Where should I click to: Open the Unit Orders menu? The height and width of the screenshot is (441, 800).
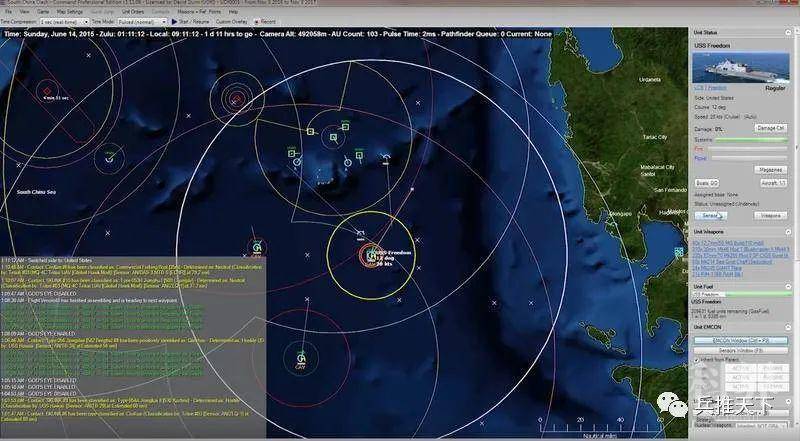[133, 11]
